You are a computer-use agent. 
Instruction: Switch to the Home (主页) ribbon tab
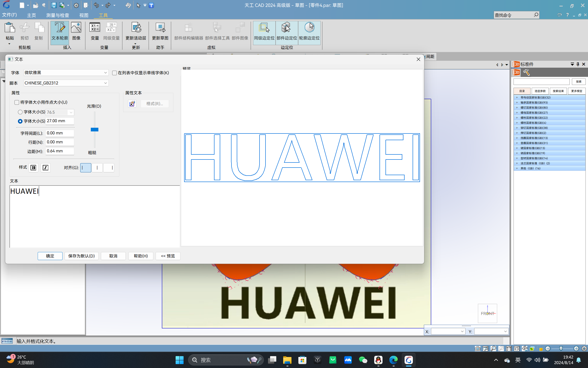[31, 15]
